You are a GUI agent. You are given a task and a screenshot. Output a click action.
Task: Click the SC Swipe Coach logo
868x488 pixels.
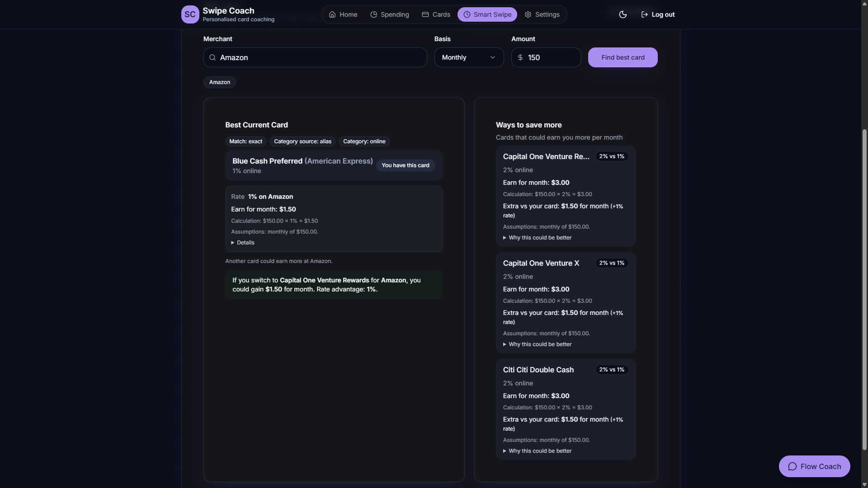coord(190,14)
